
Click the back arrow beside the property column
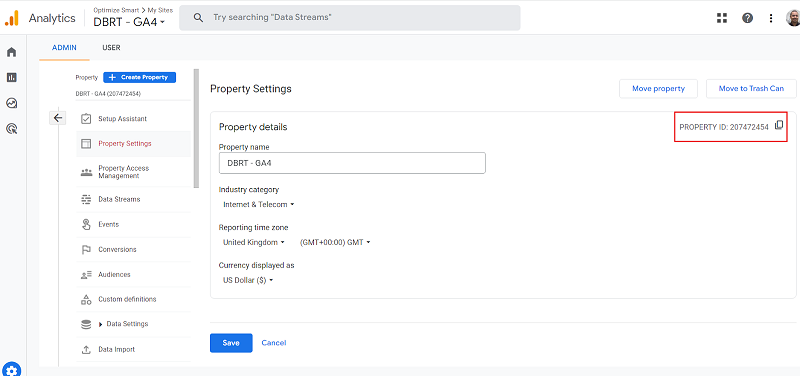[x=58, y=118]
